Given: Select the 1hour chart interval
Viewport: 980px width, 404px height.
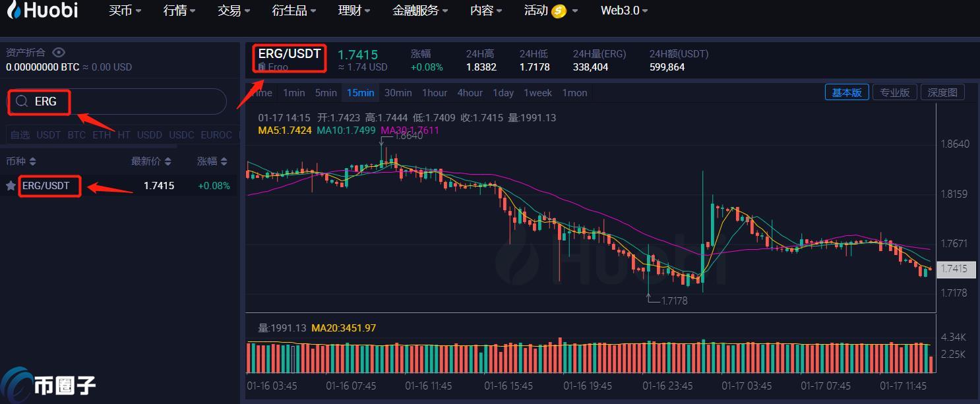Looking at the screenshot, I should point(435,93).
